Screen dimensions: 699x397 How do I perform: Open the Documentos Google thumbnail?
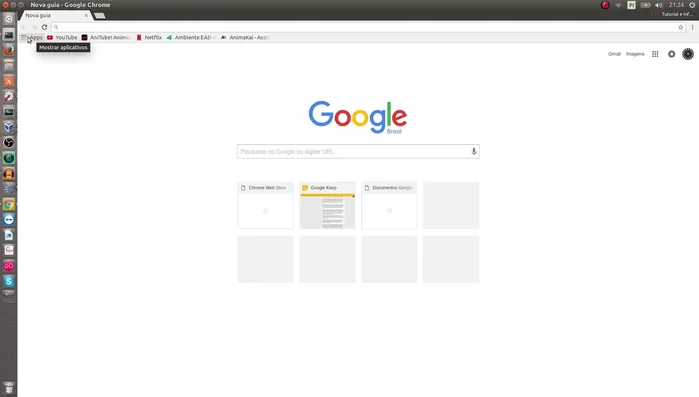pos(389,205)
